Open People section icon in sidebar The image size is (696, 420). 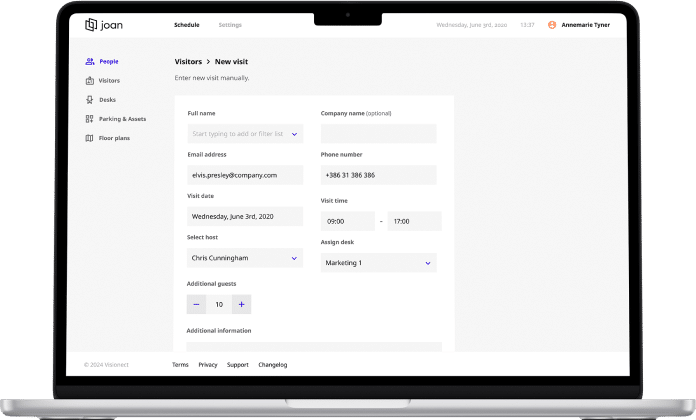tap(90, 62)
